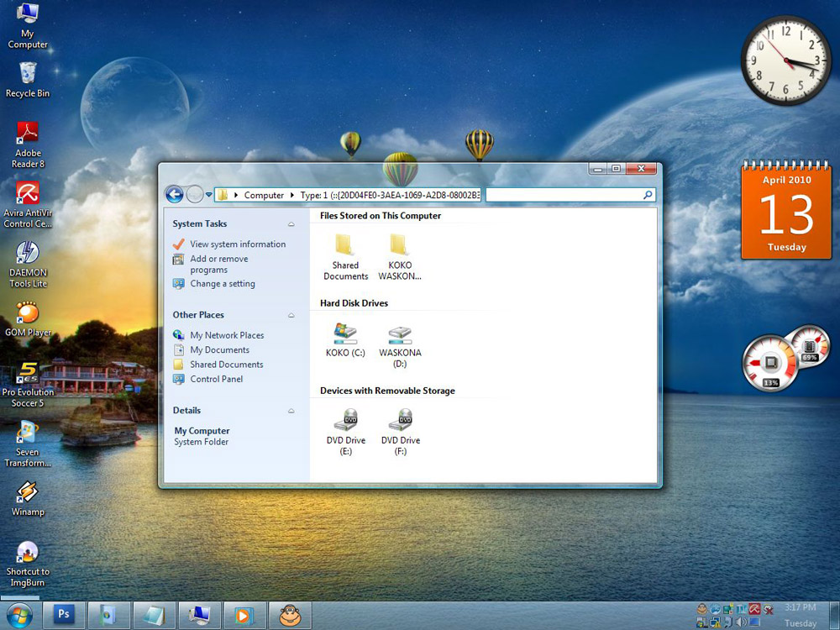840x630 pixels.
Task: Select the Seven Transform desktop icon
Action: pos(28,444)
